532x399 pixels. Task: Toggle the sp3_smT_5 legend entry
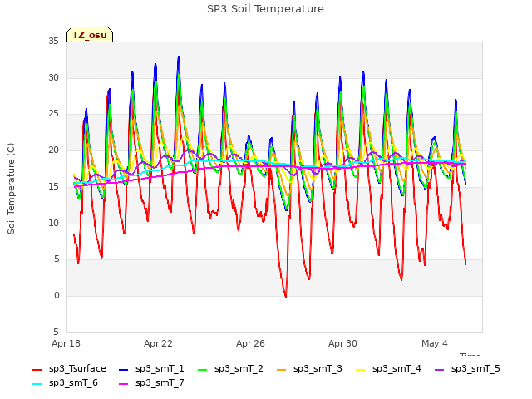tap(467, 368)
